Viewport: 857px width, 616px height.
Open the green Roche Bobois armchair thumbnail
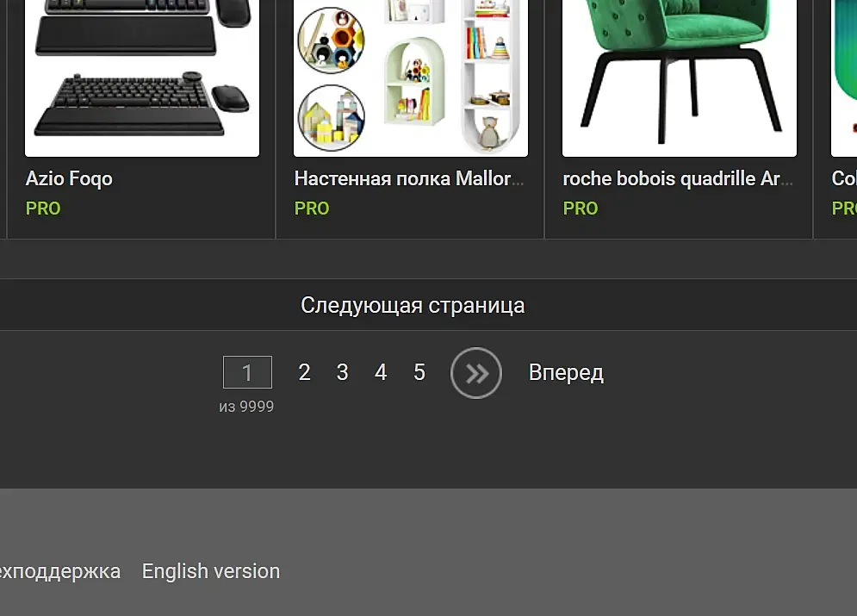click(x=680, y=78)
